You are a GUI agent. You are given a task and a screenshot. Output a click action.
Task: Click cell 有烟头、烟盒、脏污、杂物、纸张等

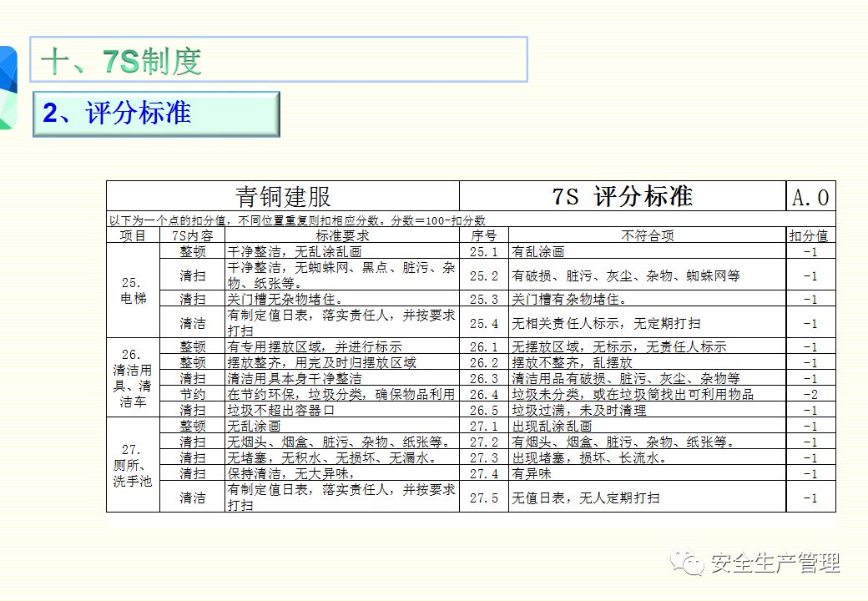pos(647,442)
